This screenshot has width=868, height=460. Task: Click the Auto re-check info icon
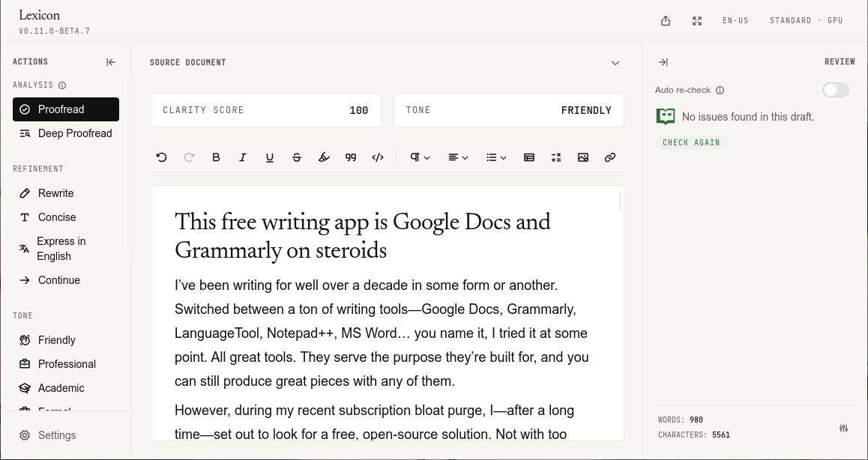pos(720,90)
